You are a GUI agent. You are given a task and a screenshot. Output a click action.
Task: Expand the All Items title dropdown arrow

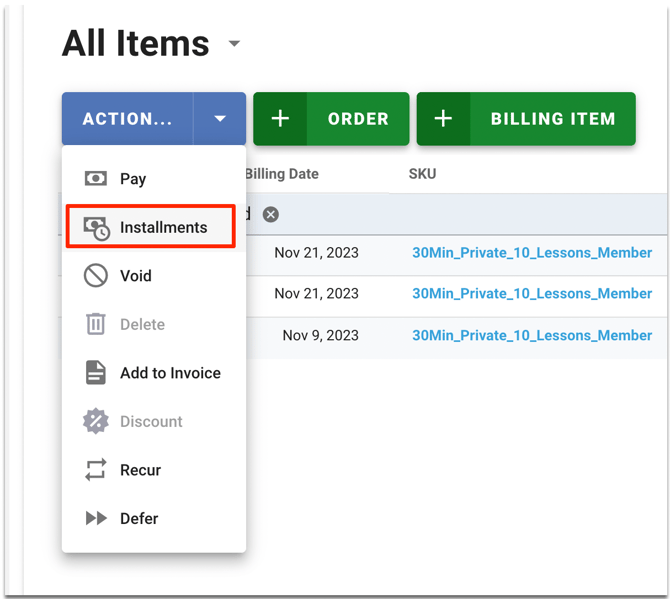click(x=234, y=44)
